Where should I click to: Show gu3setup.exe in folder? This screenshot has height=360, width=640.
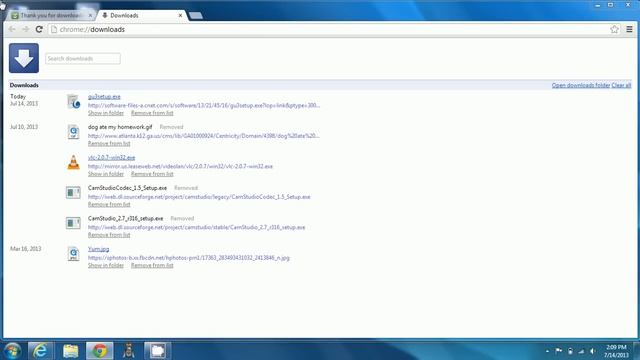click(x=106, y=113)
